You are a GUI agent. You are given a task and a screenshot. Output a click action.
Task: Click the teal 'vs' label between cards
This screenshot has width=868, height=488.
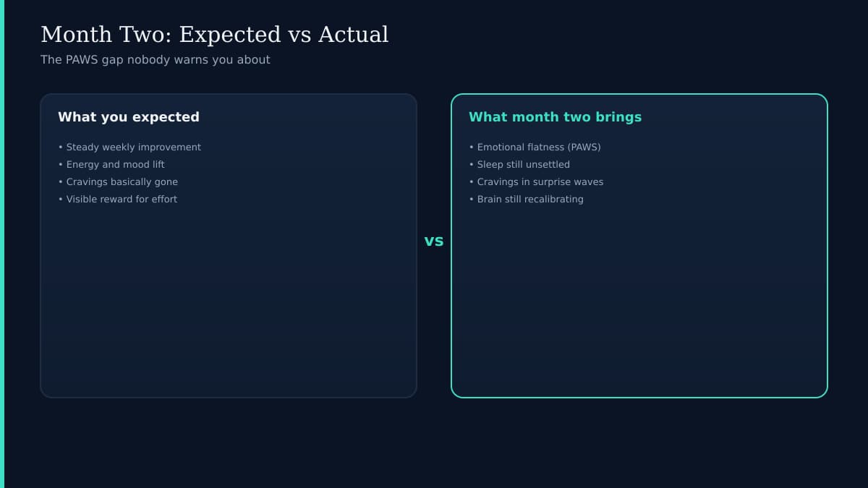pos(434,241)
